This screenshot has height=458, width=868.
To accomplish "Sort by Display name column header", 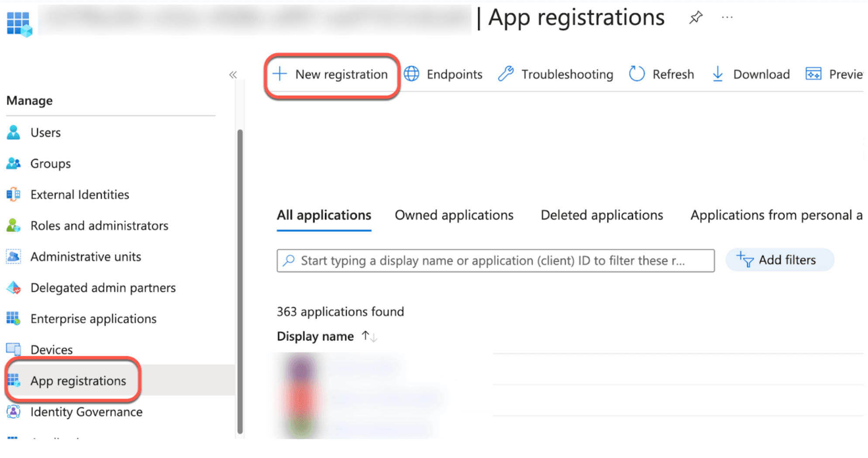I will (x=315, y=337).
